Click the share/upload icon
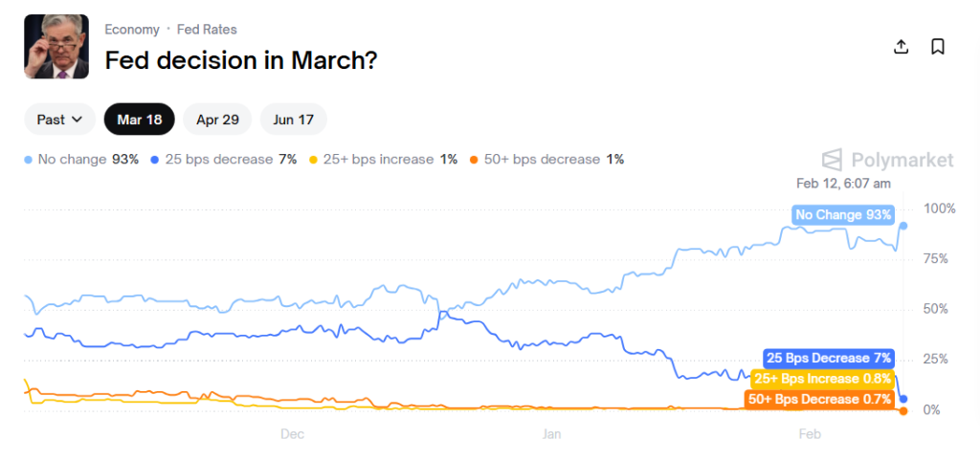 (x=901, y=47)
